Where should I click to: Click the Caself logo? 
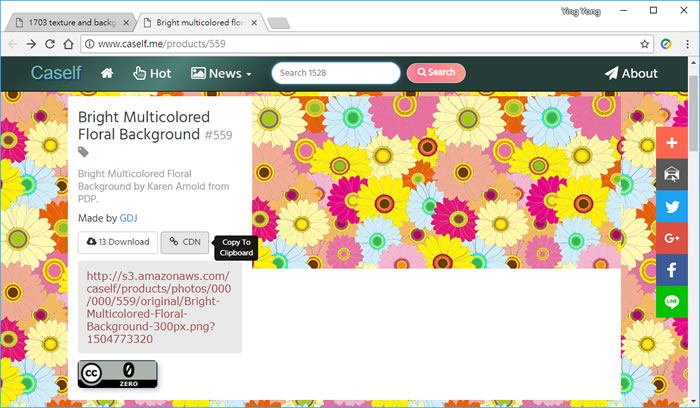coord(56,73)
